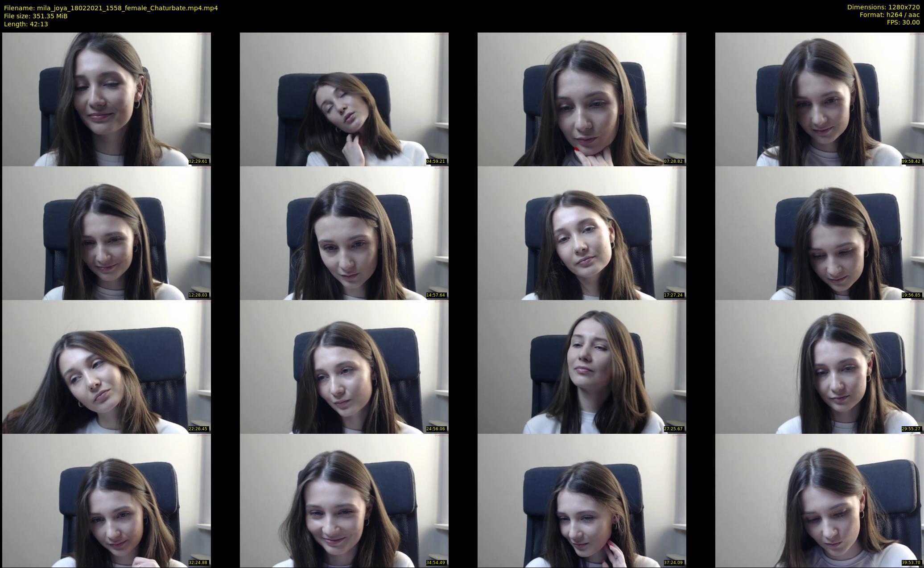
Task: Open the thumbnail timestamped 29:55.27
Action: pos(819,366)
